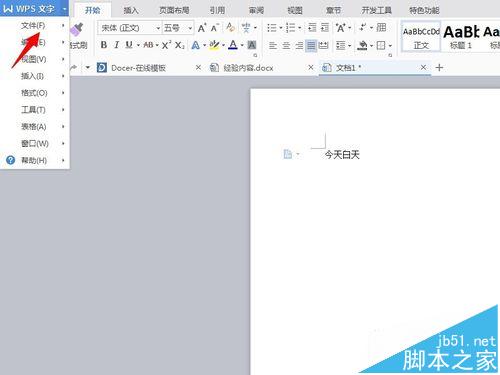
Task: Apply the font color A button
Action: pos(233,45)
